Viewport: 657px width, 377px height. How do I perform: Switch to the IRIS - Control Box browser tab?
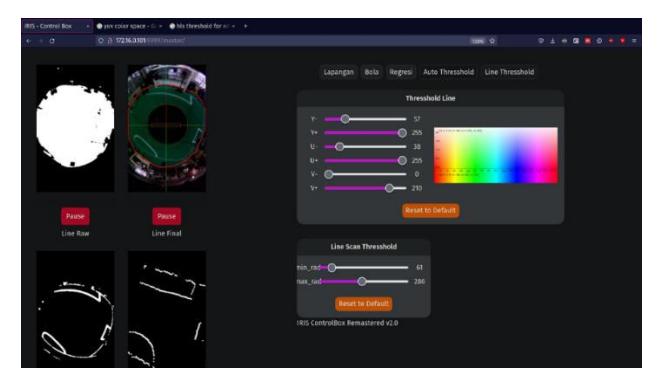tap(57, 26)
